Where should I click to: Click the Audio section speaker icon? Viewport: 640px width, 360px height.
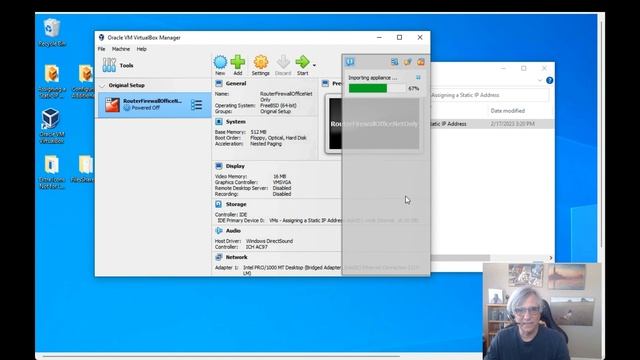click(219, 231)
